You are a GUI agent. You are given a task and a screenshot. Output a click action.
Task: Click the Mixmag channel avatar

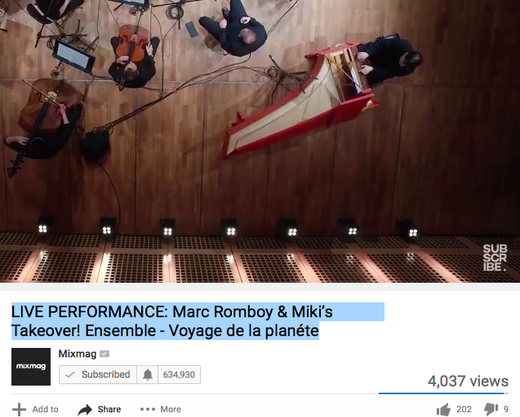pos(31,367)
